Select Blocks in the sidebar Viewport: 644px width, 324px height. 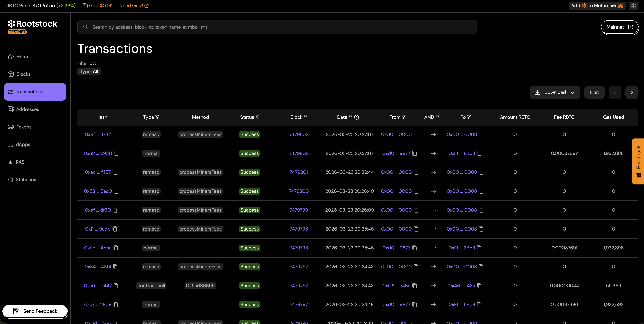(23, 74)
